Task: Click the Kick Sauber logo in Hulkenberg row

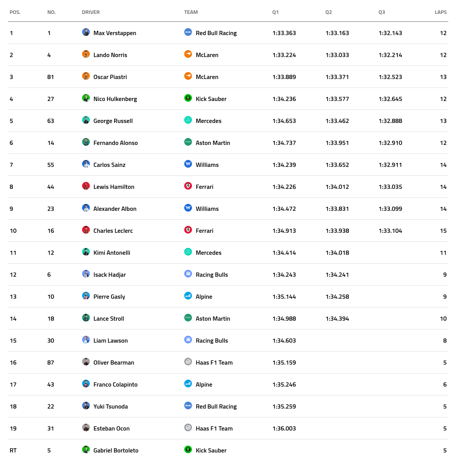Action: [188, 98]
